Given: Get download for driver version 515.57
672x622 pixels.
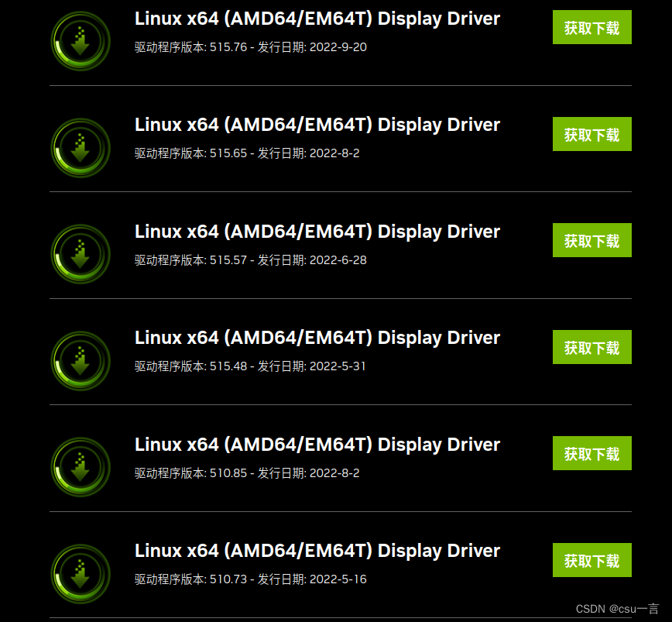Looking at the screenshot, I should coord(591,240).
